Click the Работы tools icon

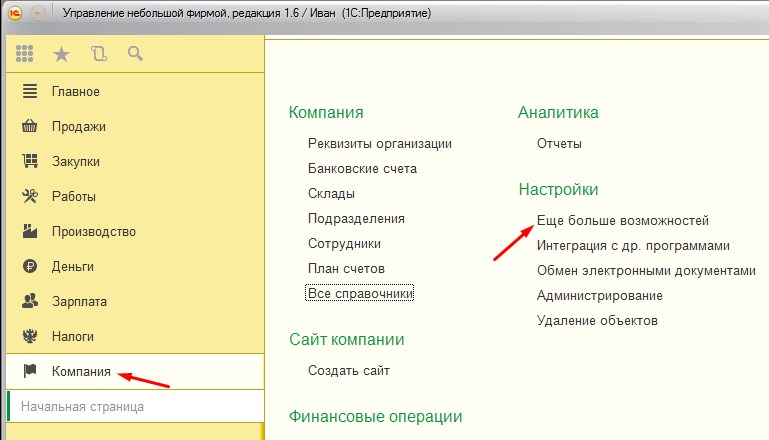click(x=30, y=196)
